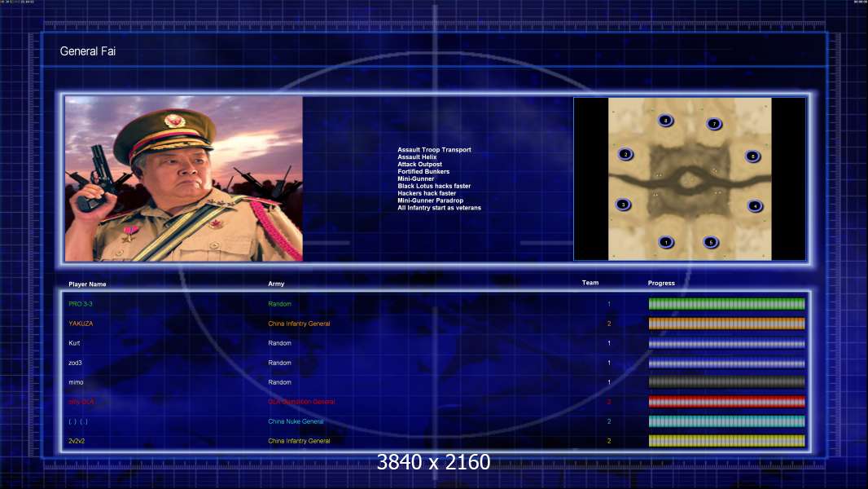868x489 pixels.
Task: Click start position marker 1 on map
Action: pos(666,242)
